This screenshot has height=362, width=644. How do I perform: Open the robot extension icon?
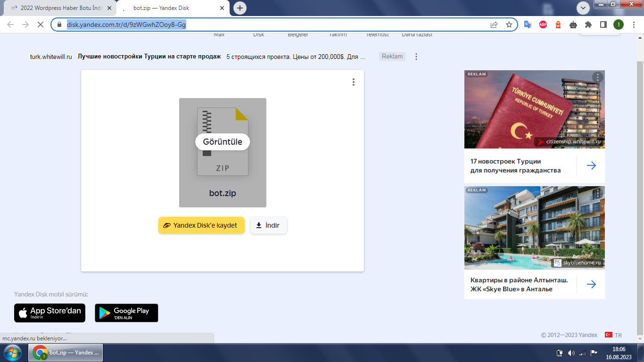click(573, 25)
